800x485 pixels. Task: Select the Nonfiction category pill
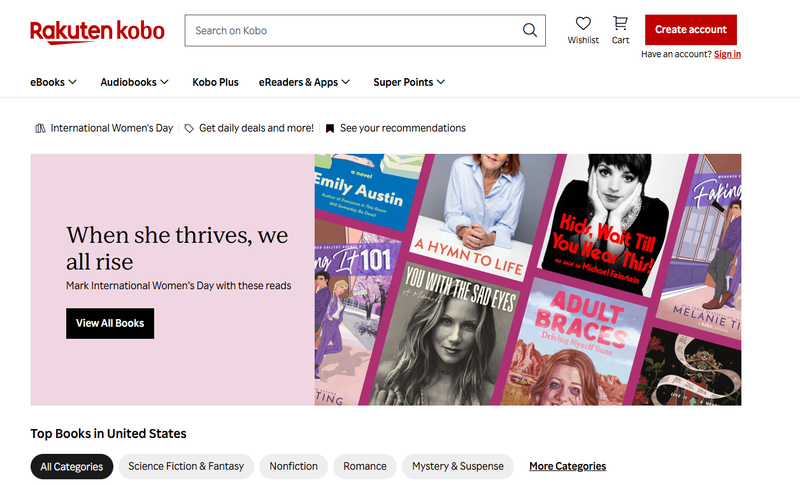click(x=293, y=467)
